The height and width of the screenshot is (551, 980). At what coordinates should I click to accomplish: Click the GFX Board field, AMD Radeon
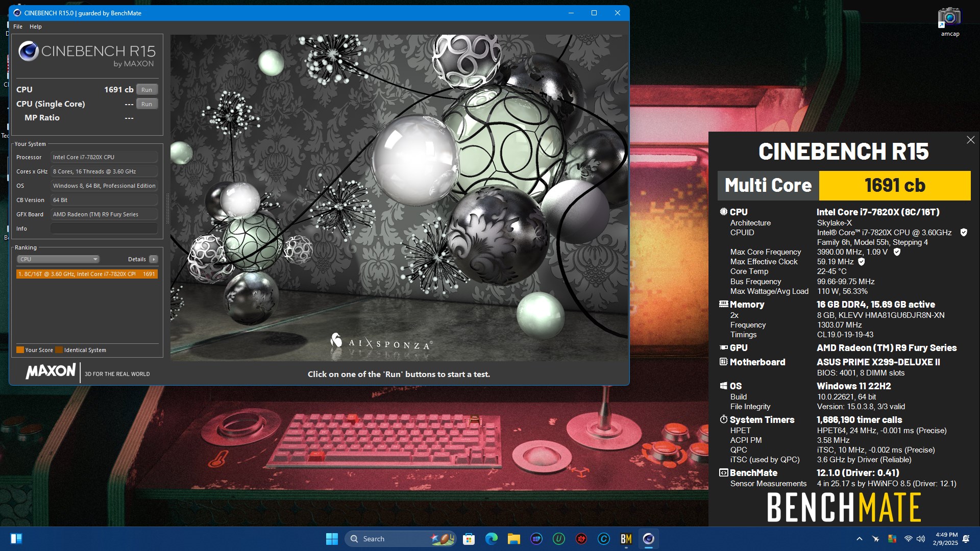click(104, 214)
